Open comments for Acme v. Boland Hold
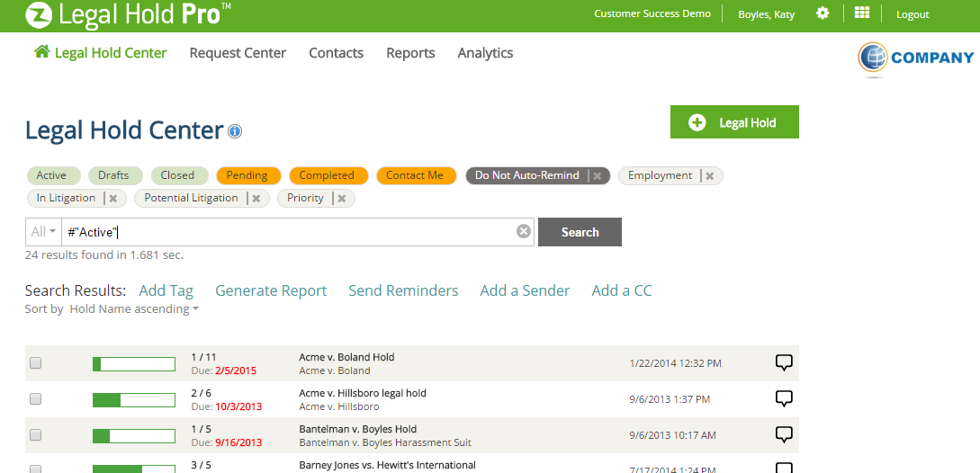 pyautogui.click(x=784, y=362)
